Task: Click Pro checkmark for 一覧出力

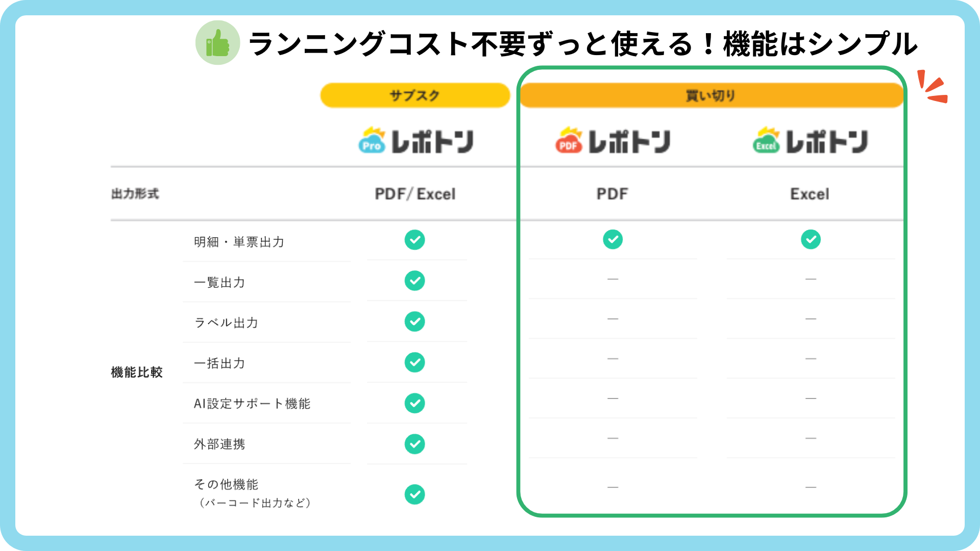Action: 415,281
